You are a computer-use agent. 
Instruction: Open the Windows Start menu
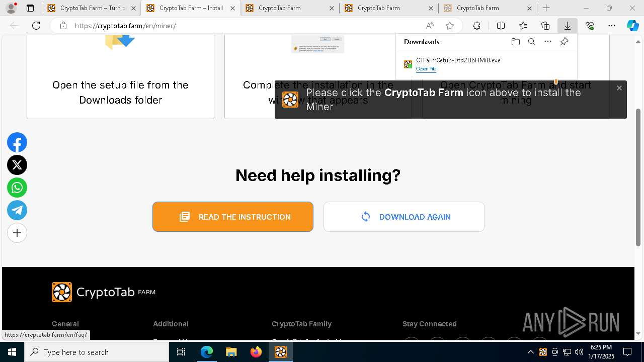point(12,352)
